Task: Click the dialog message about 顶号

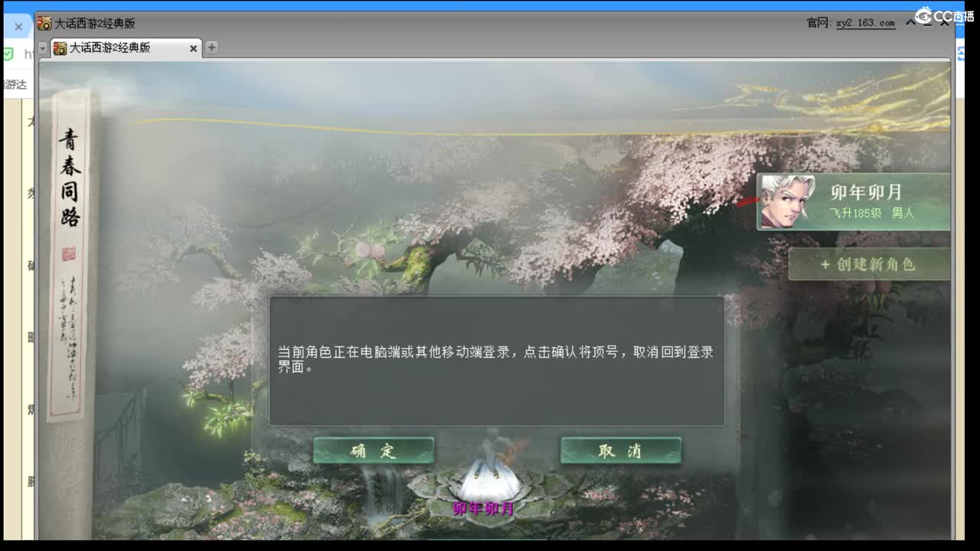Action: click(x=495, y=359)
